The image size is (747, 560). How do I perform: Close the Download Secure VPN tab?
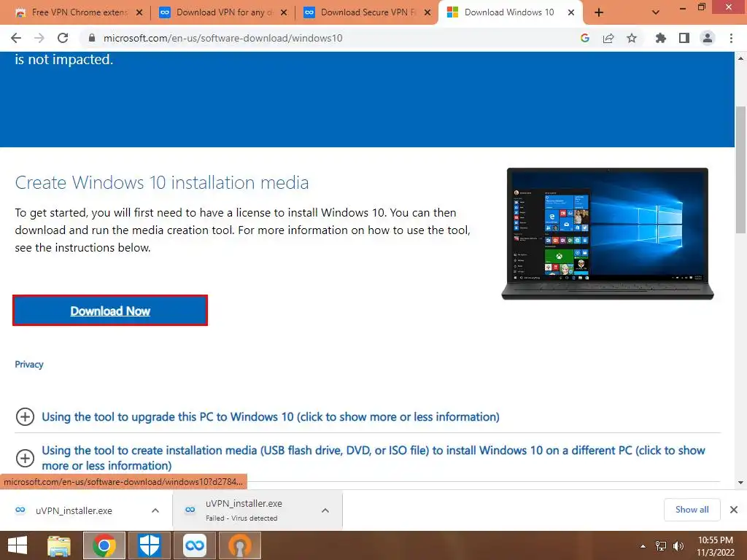(x=427, y=12)
